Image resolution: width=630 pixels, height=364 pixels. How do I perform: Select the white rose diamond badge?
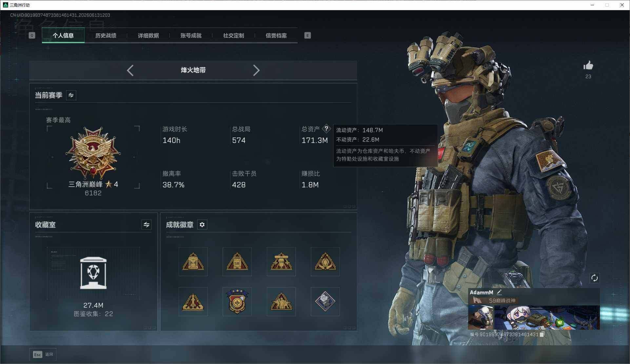325,301
